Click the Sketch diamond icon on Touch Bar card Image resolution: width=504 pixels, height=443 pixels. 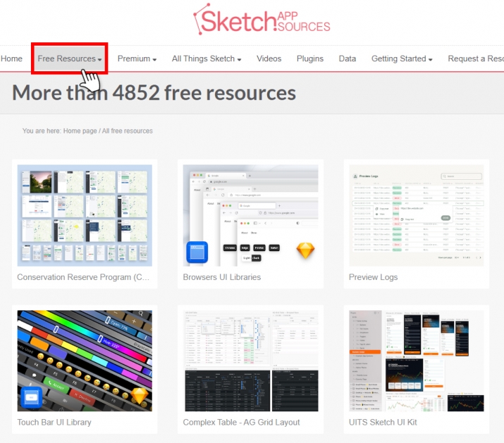[x=140, y=396]
